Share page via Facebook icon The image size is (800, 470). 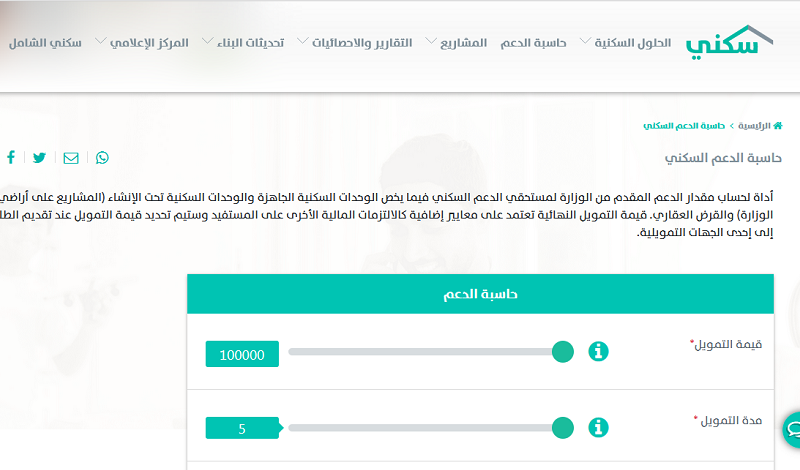(11, 157)
